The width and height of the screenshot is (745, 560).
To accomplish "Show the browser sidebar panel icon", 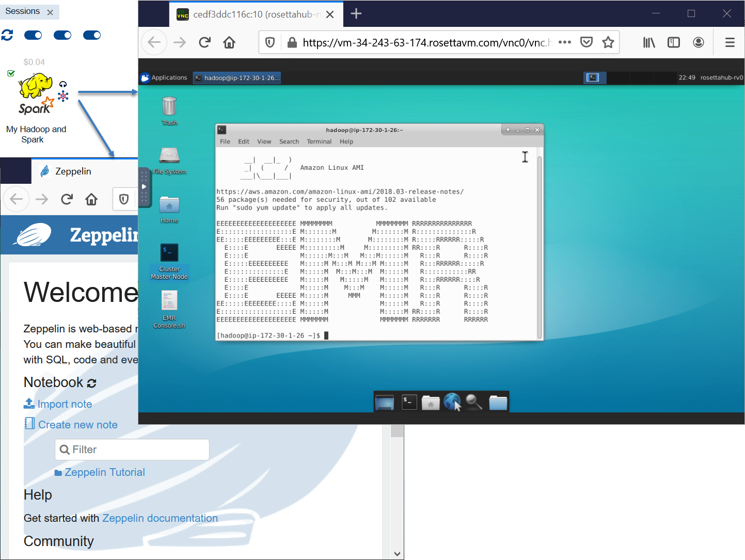I will (674, 42).
